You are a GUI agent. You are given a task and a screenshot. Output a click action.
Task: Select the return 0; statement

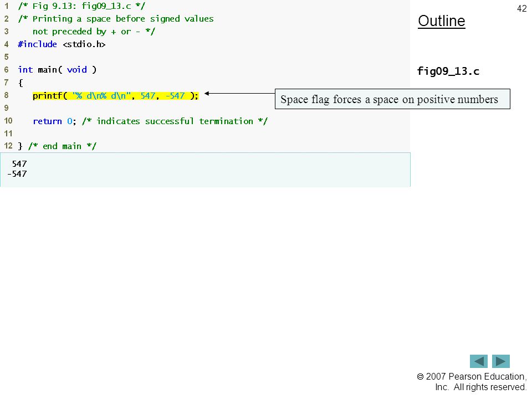tap(55, 121)
